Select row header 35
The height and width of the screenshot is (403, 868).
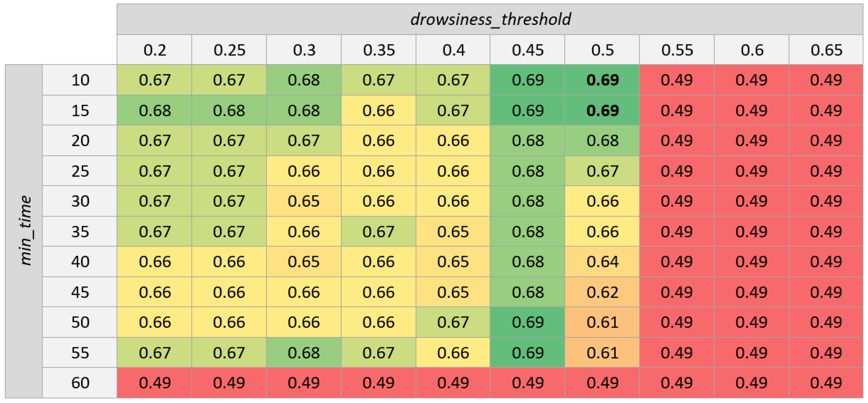tap(80, 231)
